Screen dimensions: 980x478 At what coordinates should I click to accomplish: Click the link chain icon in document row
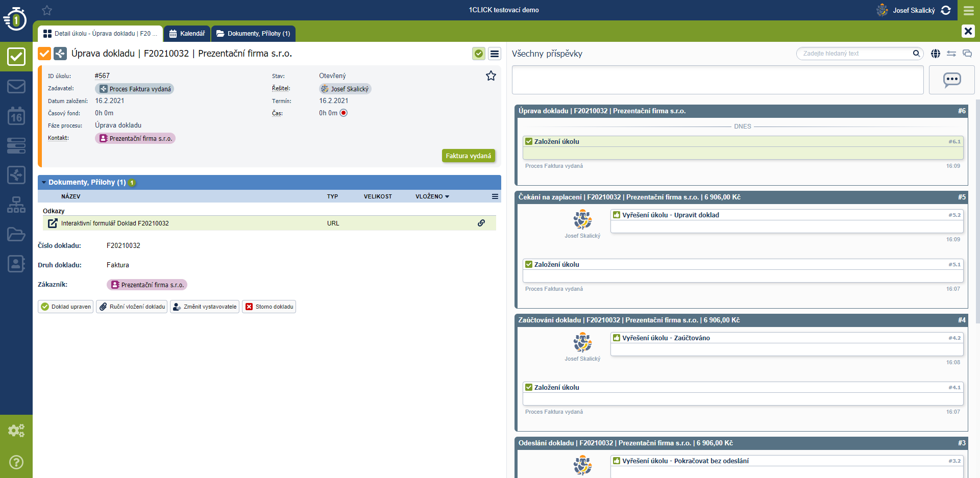pos(481,223)
